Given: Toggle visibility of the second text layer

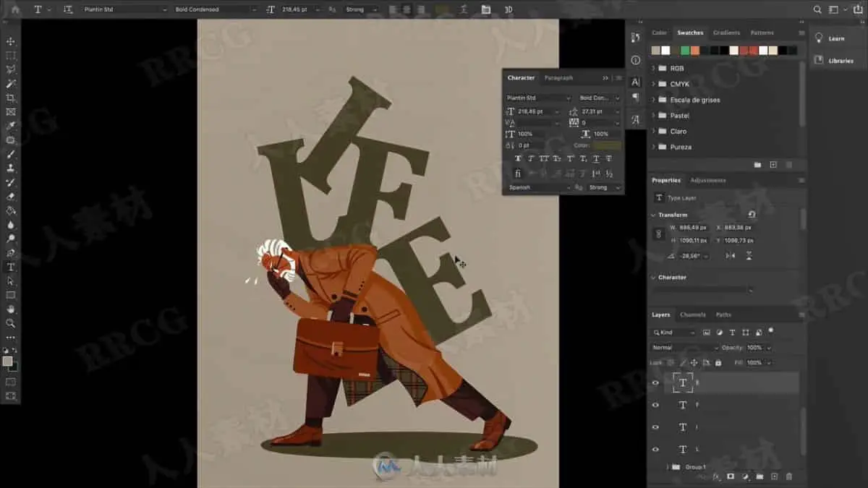Looking at the screenshot, I should pos(656,406).
